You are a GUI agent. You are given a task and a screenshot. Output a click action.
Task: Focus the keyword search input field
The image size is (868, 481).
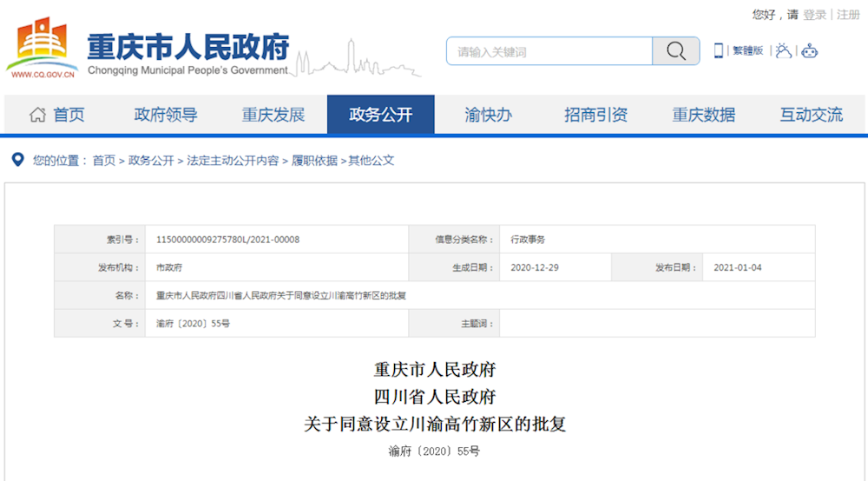(x=549, y=51)
